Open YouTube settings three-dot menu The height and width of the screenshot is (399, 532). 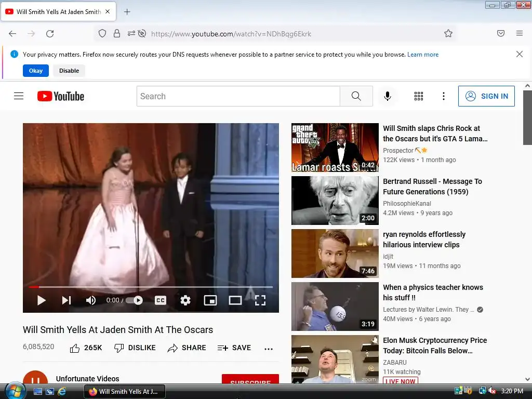[444, 96]
